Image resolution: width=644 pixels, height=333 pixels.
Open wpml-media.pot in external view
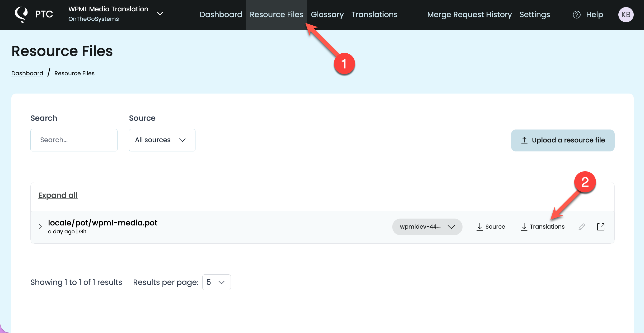(x=601, y=226)
